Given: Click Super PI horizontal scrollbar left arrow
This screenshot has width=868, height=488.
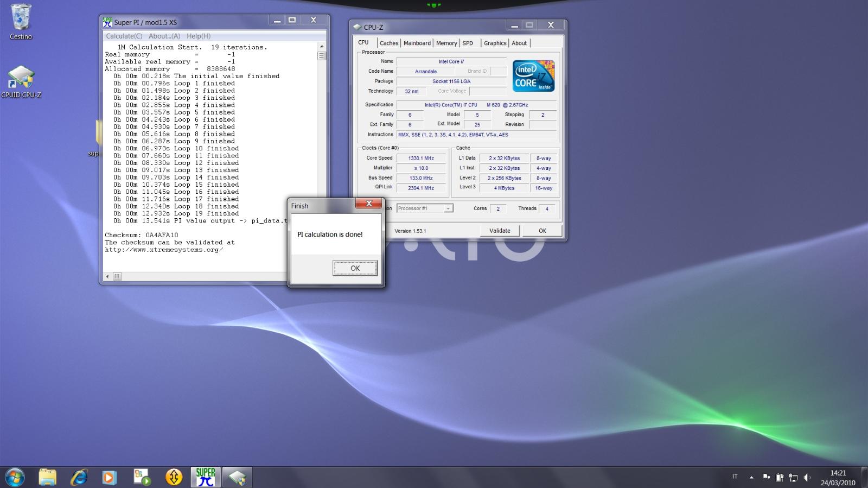Looking at the screenshot, I should coord(107,276).
